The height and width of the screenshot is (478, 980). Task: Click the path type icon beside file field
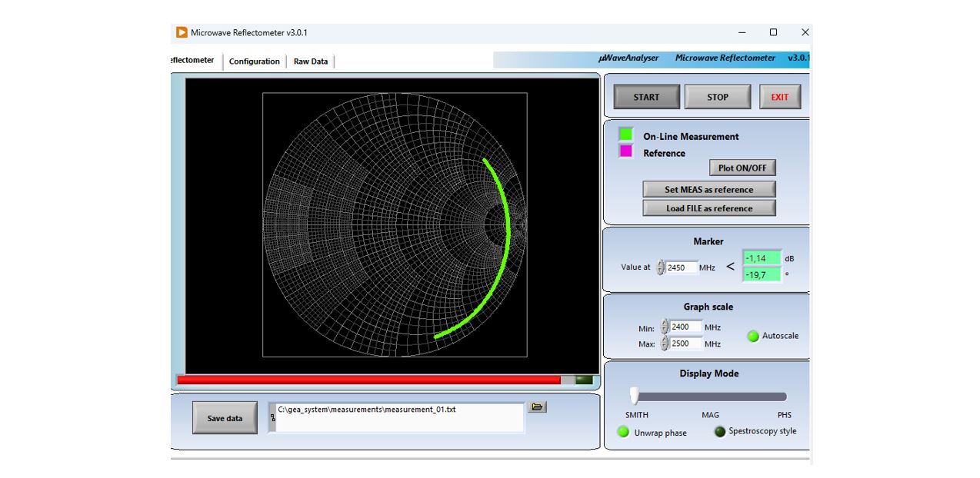click(272, 417)
